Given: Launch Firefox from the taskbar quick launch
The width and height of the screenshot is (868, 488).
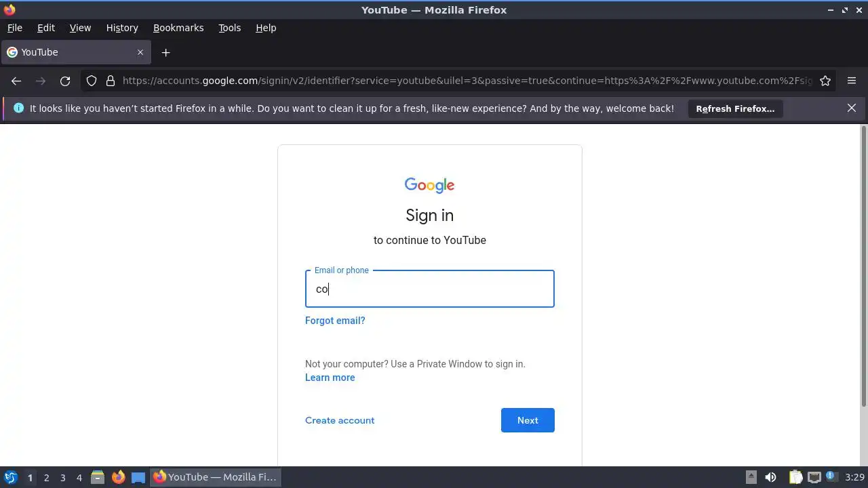Looking at the screenshot, I should (118, 477).
